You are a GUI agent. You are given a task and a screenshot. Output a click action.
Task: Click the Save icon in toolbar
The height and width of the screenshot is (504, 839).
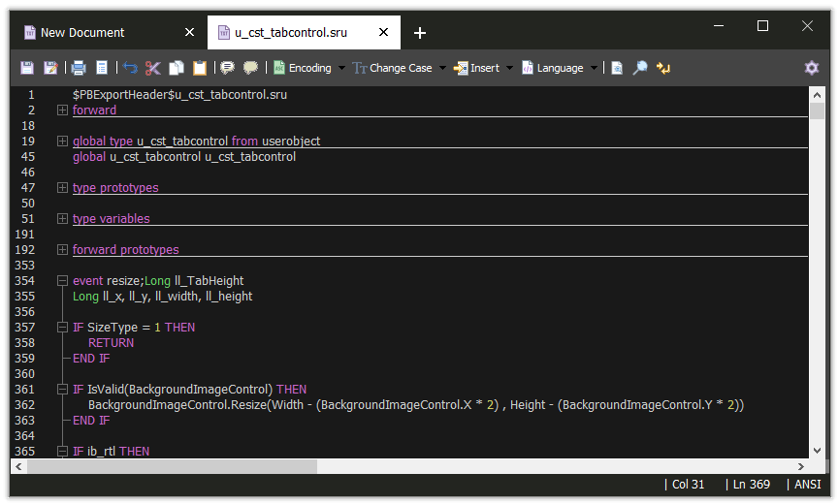(27, 68)
